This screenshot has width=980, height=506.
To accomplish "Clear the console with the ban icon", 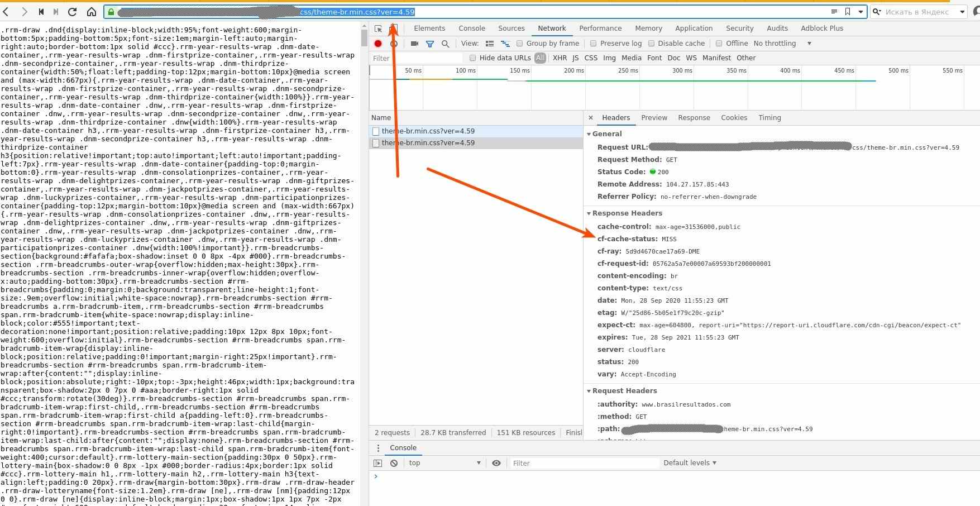I will 394,463.
